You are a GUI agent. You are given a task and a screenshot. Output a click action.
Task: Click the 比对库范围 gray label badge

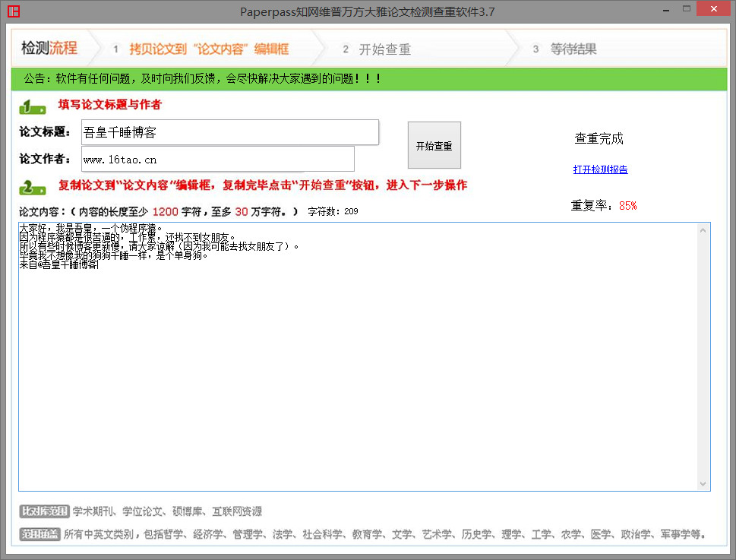tap(44, 511)
